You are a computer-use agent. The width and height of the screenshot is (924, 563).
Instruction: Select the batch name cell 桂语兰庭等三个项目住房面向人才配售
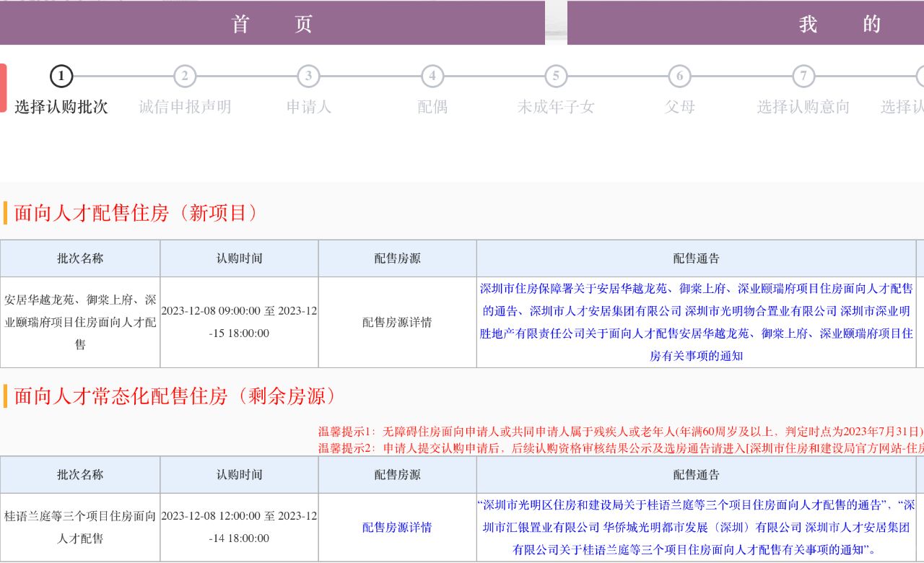pyautogui.click(x=80, y=527)
